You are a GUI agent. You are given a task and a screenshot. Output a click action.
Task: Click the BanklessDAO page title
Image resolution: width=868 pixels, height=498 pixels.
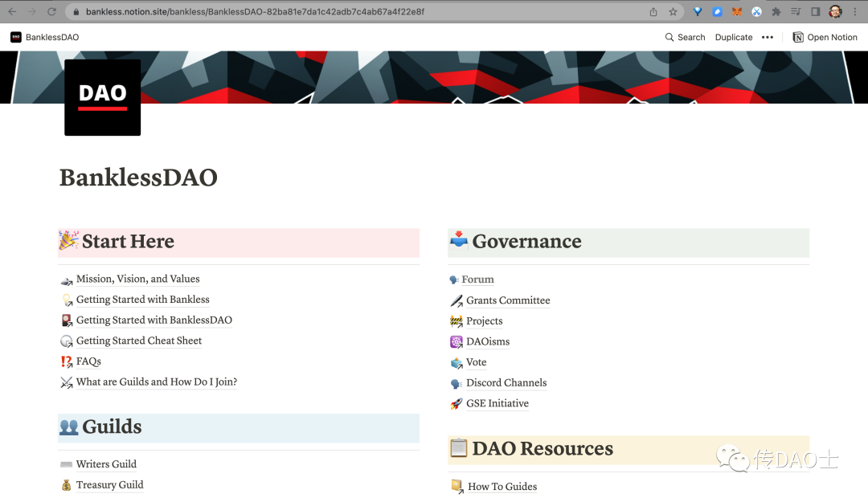coord(138,178)
